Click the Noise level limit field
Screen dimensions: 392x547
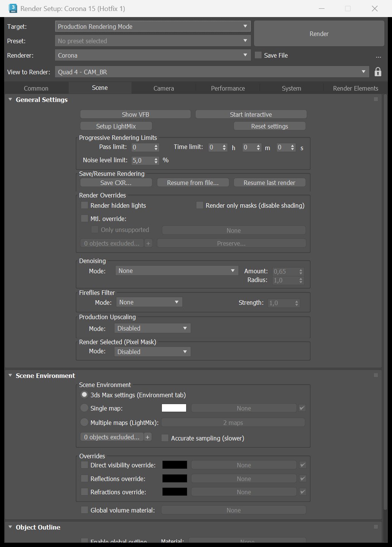(x=142, y=160)
